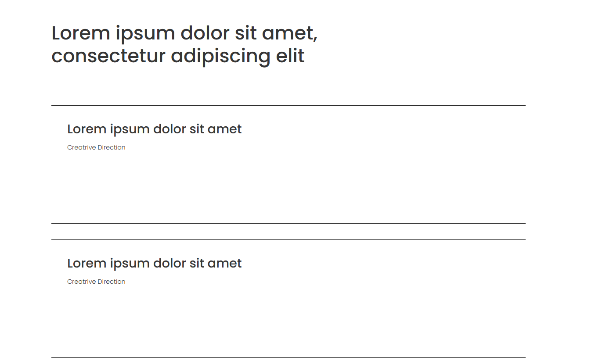Click the divider line above the first card

pos(288,105)
